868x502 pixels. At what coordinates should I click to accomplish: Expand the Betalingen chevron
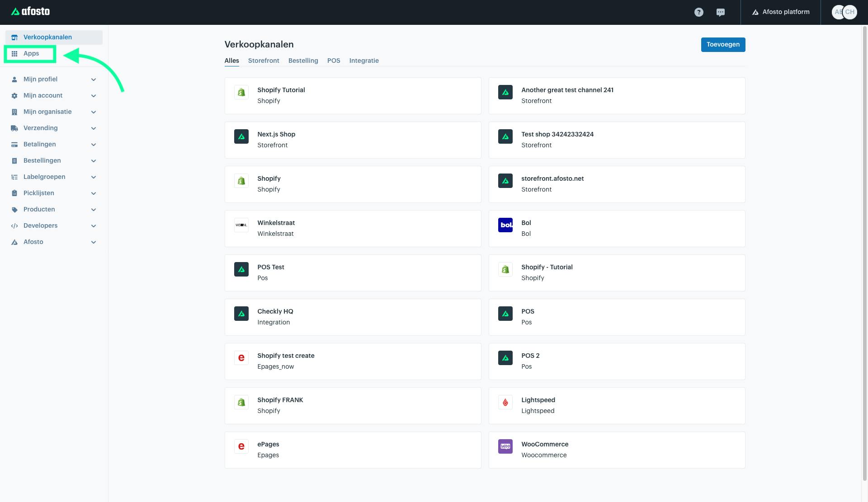tap(94, 145)
